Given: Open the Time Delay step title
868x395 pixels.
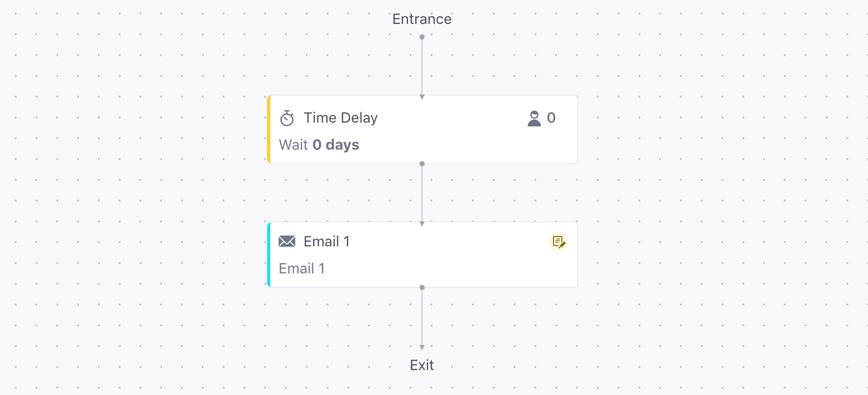Looking at the screenshot, I should pyautogui.click(x=341, y=118).
